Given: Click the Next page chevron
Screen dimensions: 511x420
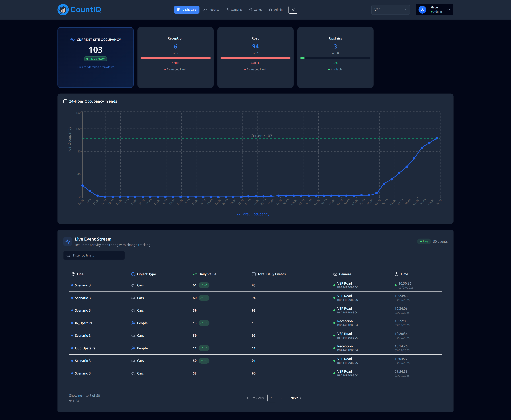Looking at the screenshot, I should pyautogui.click(x=301, y=398).
